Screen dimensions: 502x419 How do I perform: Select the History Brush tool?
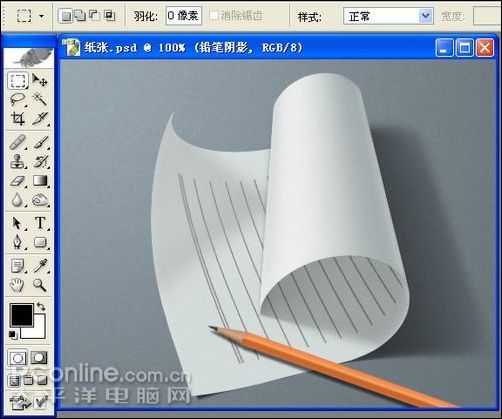point(40,162)
